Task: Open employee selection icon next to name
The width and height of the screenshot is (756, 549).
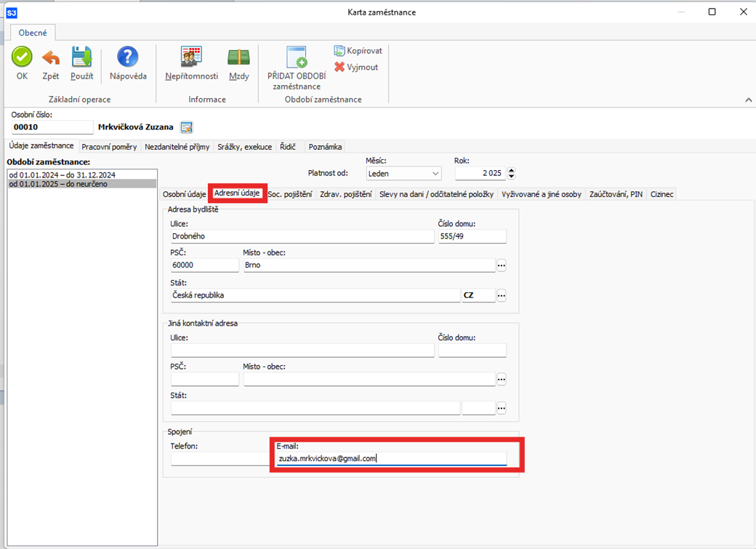Action: 186,127
